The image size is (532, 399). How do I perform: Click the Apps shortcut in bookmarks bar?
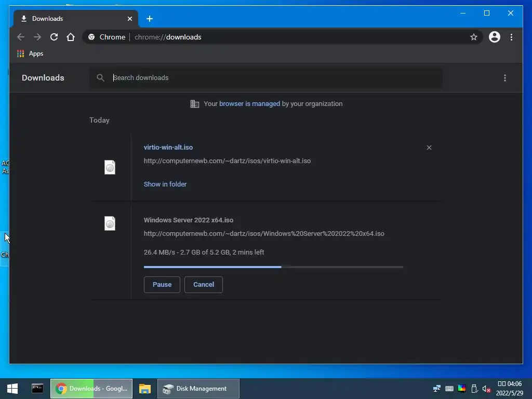(30, 54)
